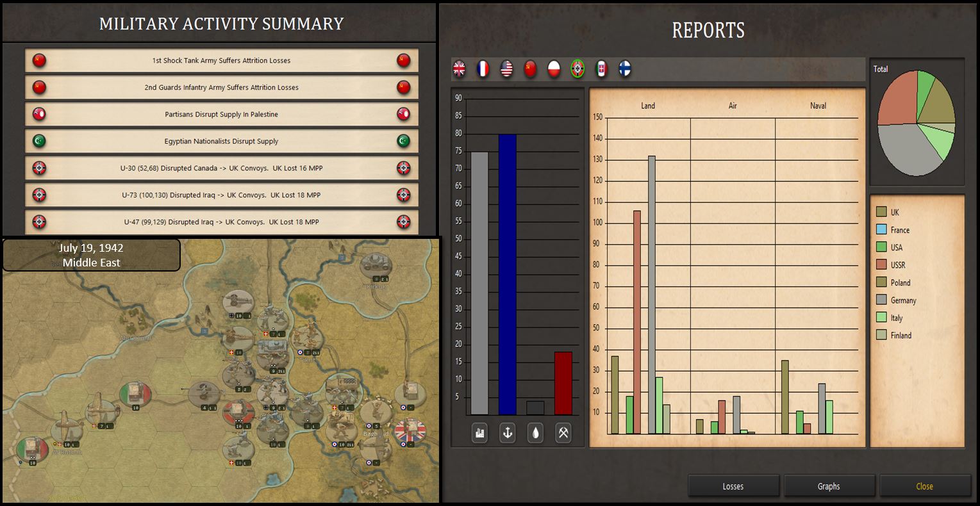The width and height of the screenshot is (980, 506).
Task: Click the "July 19, 1942" date label
Action: point(91,248)
